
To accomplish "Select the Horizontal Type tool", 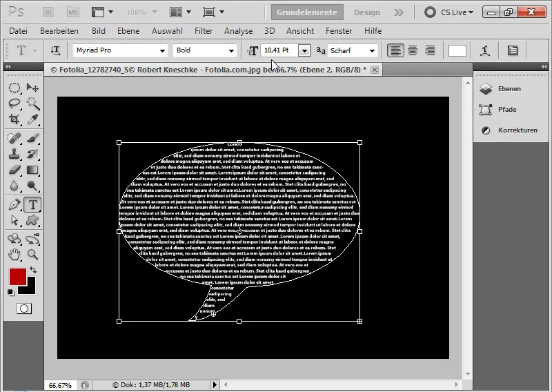I will (32, 205).
